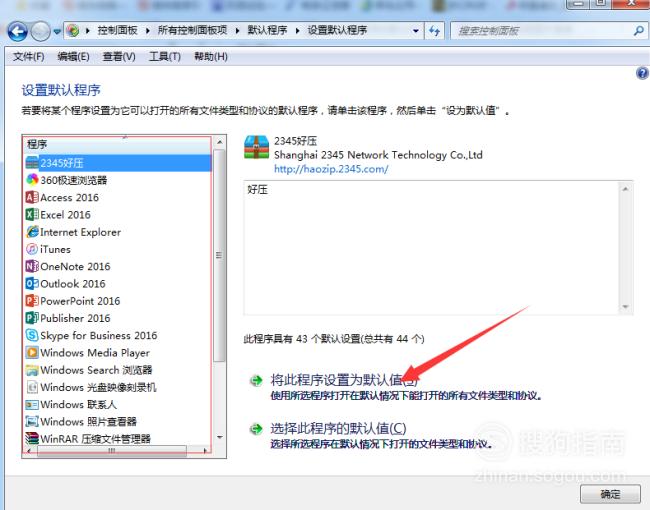This screenshot has width=650, height=510.
Task: Open the recent pages dropdown arrow
Action: [57, 32]
